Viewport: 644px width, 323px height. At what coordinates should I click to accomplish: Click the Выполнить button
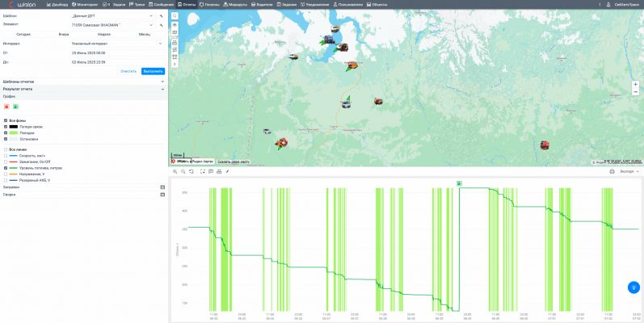[x=154, y=71]
